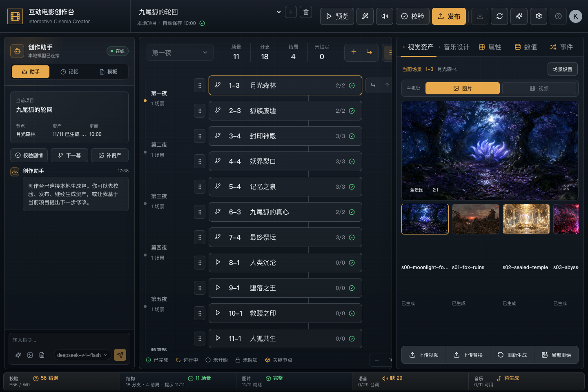Send instruction with paper plane button

pyautogui.click(x=120, y=355)
